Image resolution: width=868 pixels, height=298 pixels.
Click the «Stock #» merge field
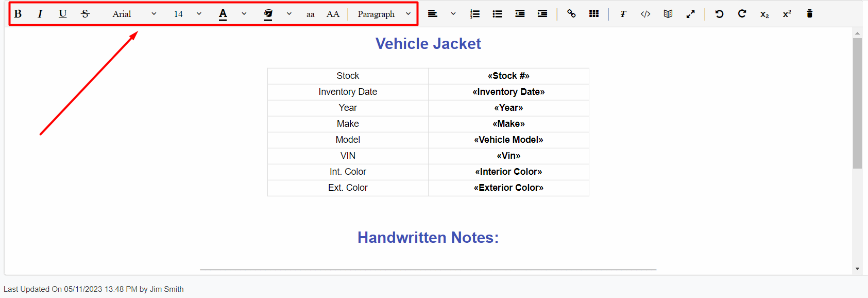[x=508, y=76]
